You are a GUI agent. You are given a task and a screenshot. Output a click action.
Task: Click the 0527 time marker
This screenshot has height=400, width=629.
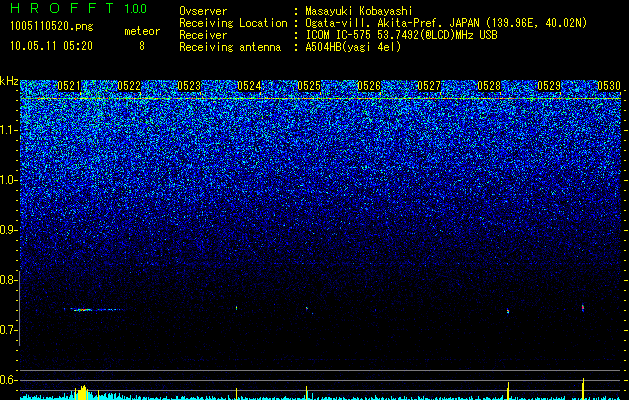[429, 86]
